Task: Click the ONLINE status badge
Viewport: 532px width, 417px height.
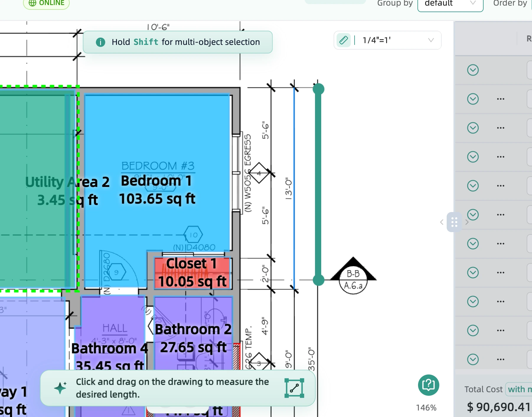Action: click(46, 3)
